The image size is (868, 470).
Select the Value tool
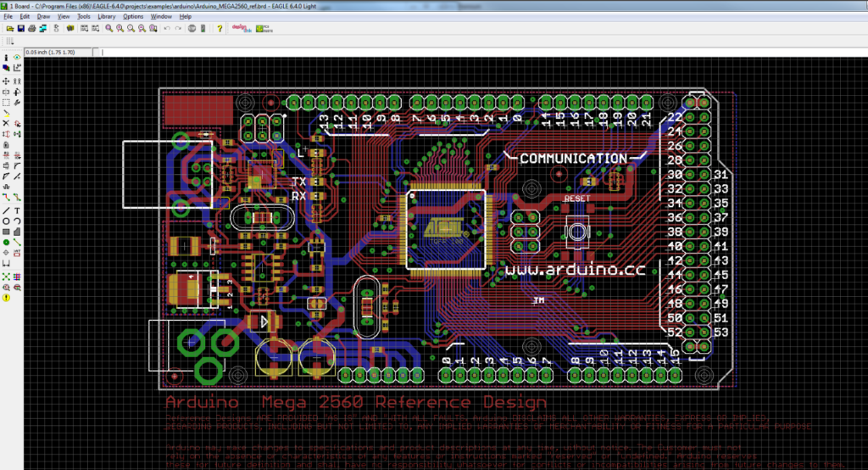click(x=17, y=155)
